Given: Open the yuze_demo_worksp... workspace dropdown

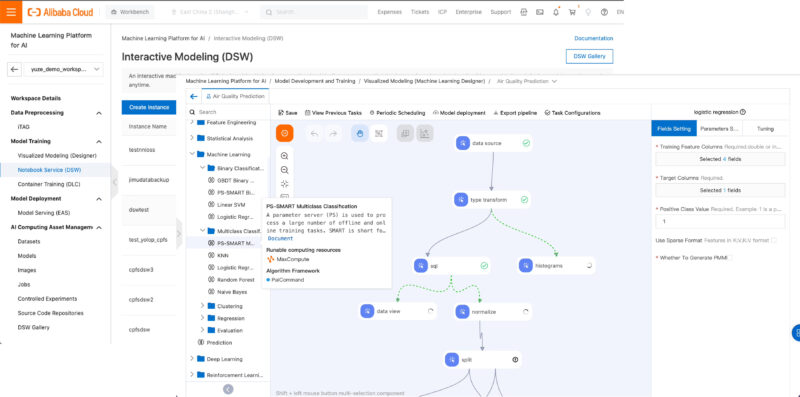Looking at the screenshot, I should pos(63,69).
